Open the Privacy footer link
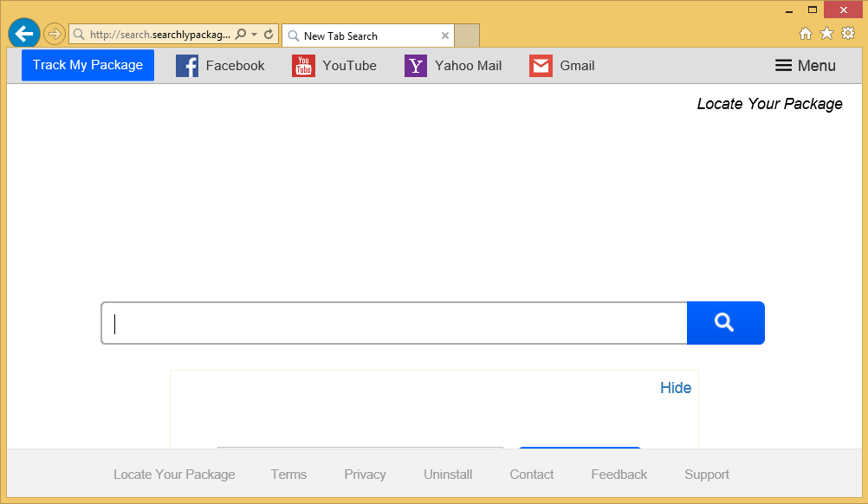 click(x=365, y=475)
